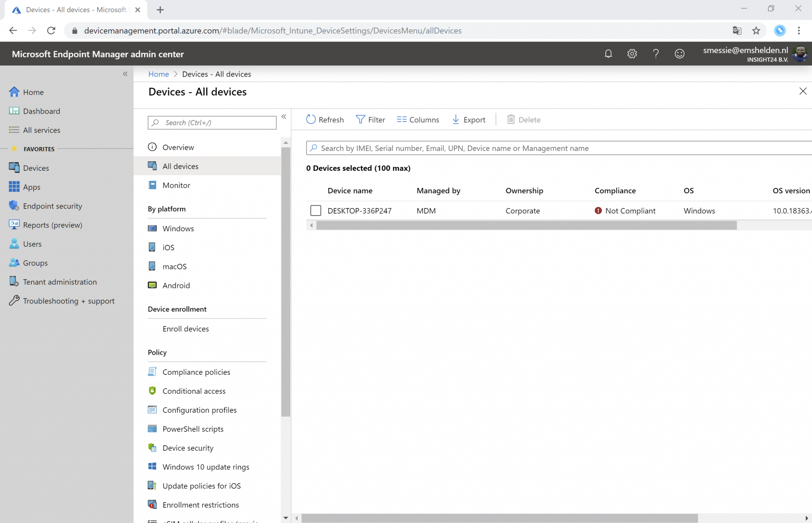Click the help question mark icon
Viewport: 812px width, 523px height.
click(x=656, y=54)
